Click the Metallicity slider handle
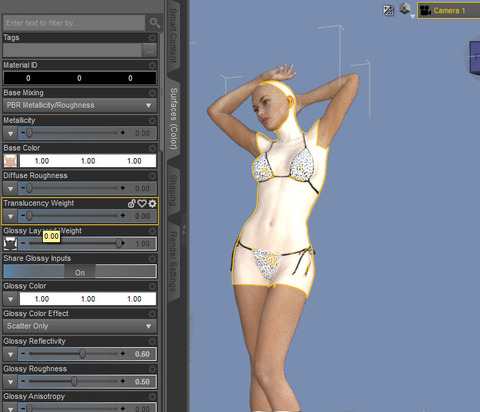 29,133
